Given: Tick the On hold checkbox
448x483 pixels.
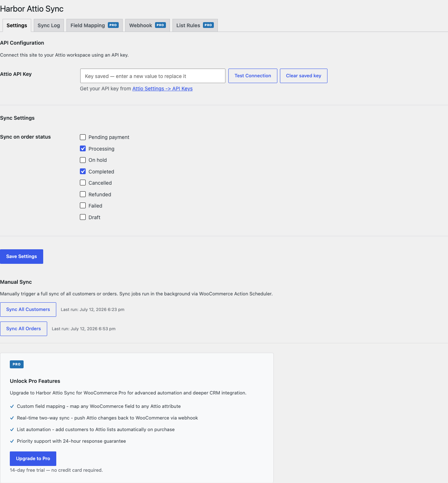Looking at the screenshot, I should 83,160.
